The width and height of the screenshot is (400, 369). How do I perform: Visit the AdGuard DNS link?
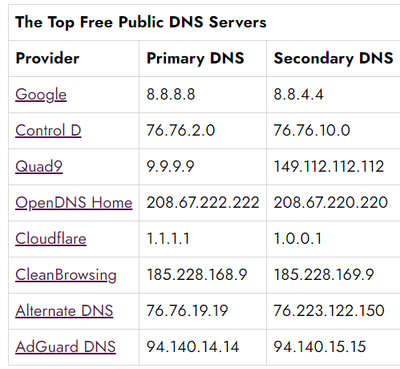pos(65,347)
